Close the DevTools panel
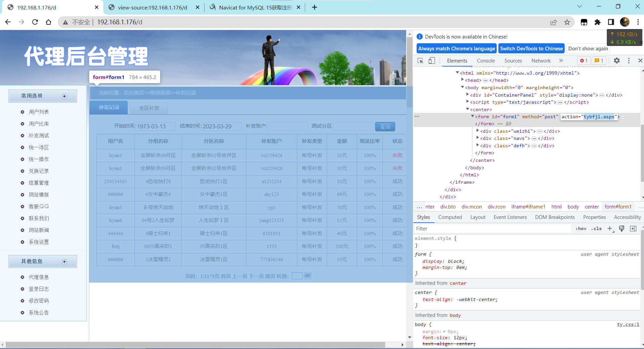Image resolution: width=644 pixels, height=349 pixels. tap(640, 60)
